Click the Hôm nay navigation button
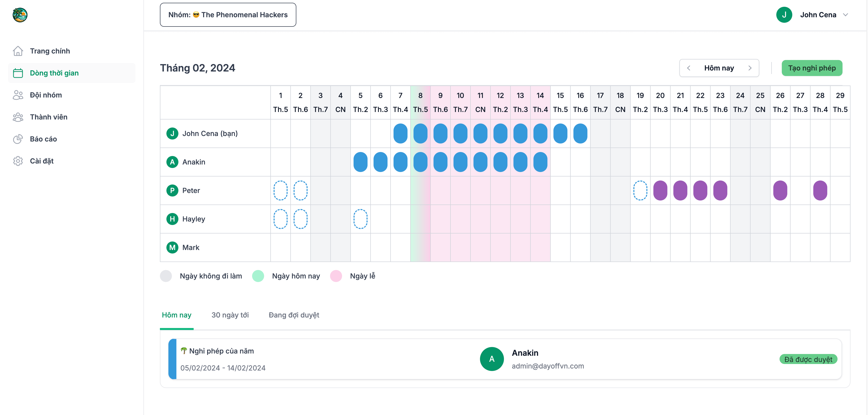The image size is (868, 415). coord(719,68)
